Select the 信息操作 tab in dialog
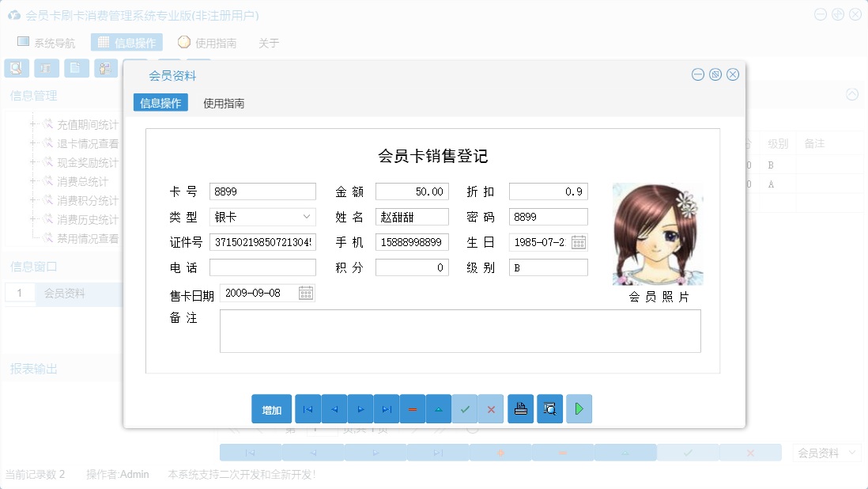The image size is (868, 489). (160, 103)
